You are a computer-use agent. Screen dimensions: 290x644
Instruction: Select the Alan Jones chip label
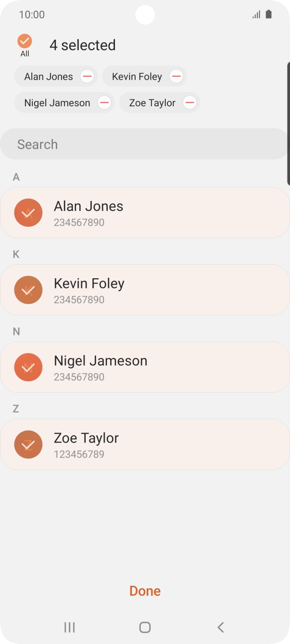pos(49,76)
